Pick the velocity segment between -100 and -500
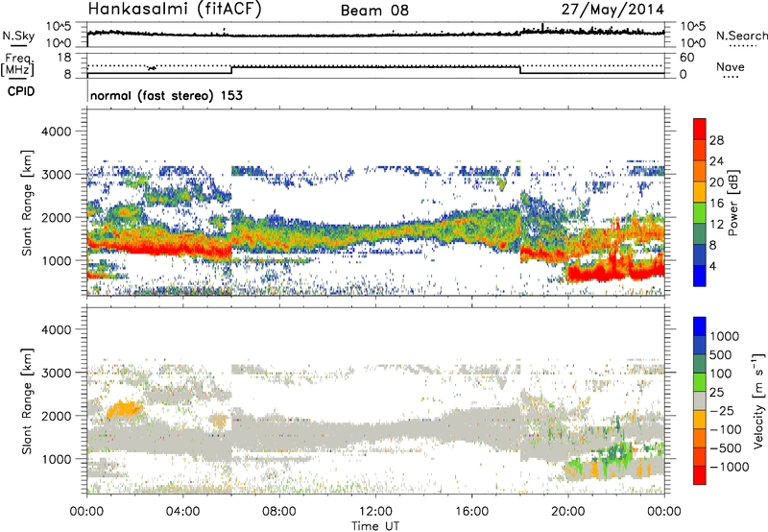The image size is (768, 532). tap(700, 439)
